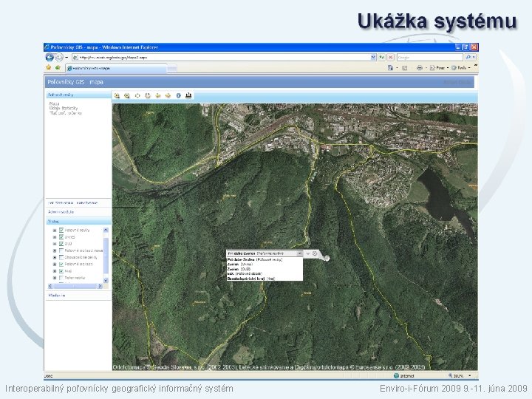Select the zoom out magnifier map tool
This screenshot has width=532, height=399.
[127, 95]
